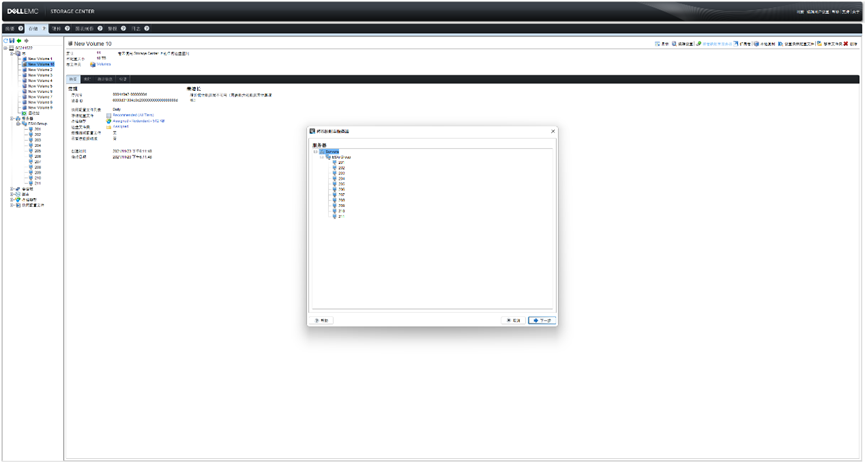Collapse the ESXi Group node in the left tree

point(18,124)
